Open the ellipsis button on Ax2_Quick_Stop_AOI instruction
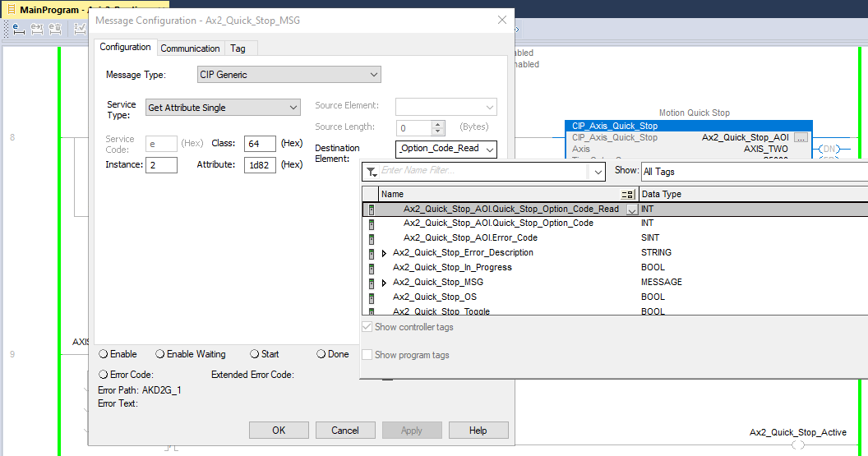The image size is (868, 456). pyautogui.click(x=801, y=137)
